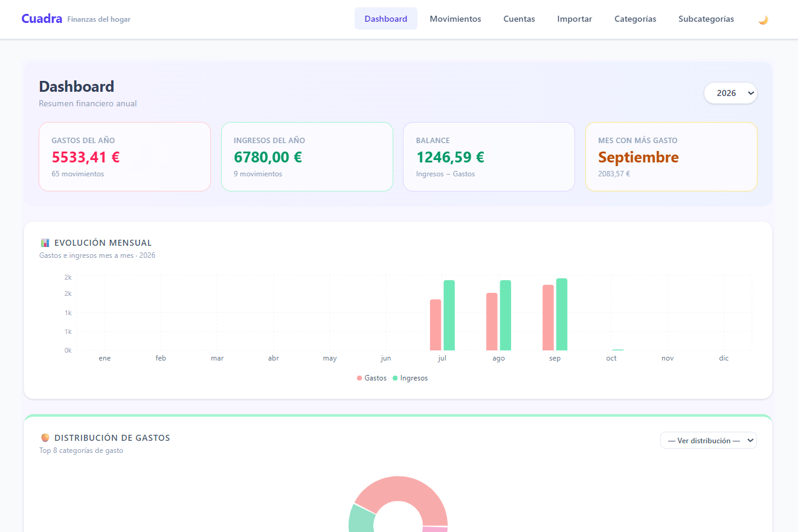The width and height of the screenshot is (798, 532).
Task: Select the Gastos del año card
Action: point(124,157)
